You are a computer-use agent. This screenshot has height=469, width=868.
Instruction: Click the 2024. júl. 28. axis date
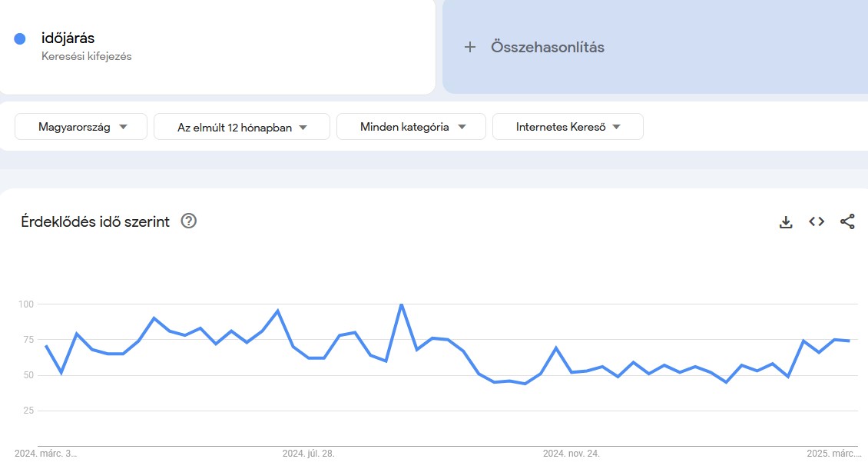308,454
